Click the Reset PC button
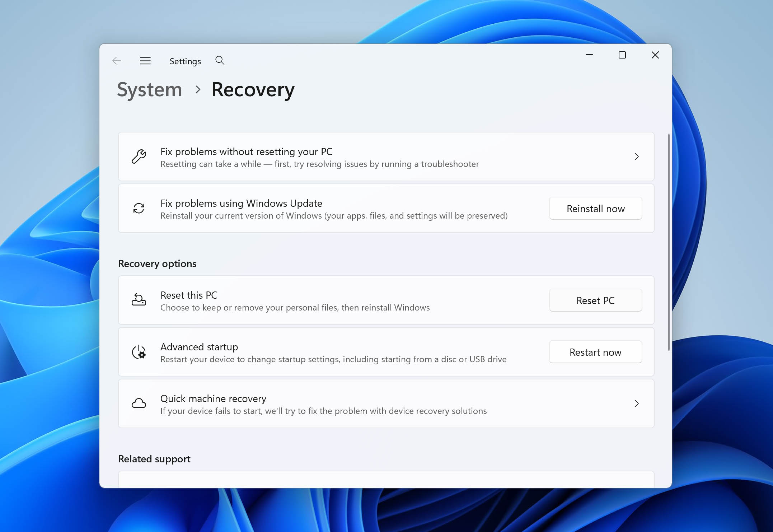The image size is (773, 532). pos(595,300)
